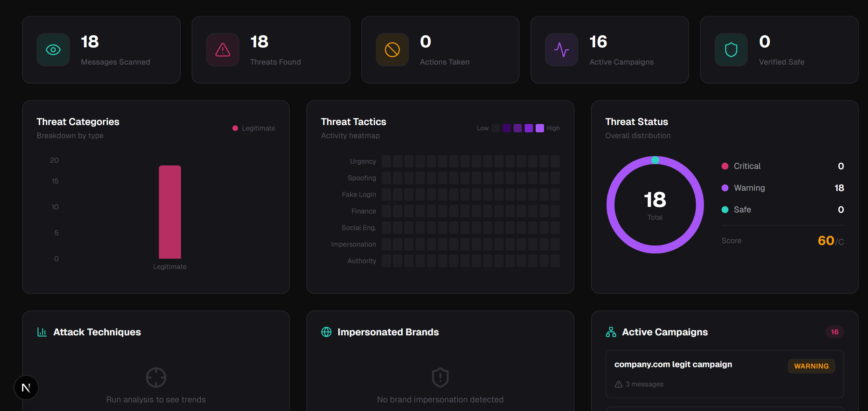Click the WARNING badge on the campaign card
The image size is (868, 411).
[811, 366]
